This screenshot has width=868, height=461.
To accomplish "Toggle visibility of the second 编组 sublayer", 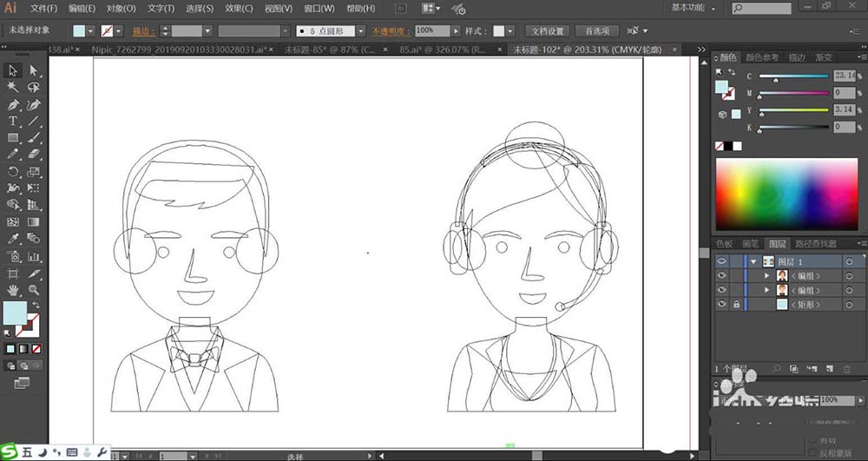I will (721, 290).
